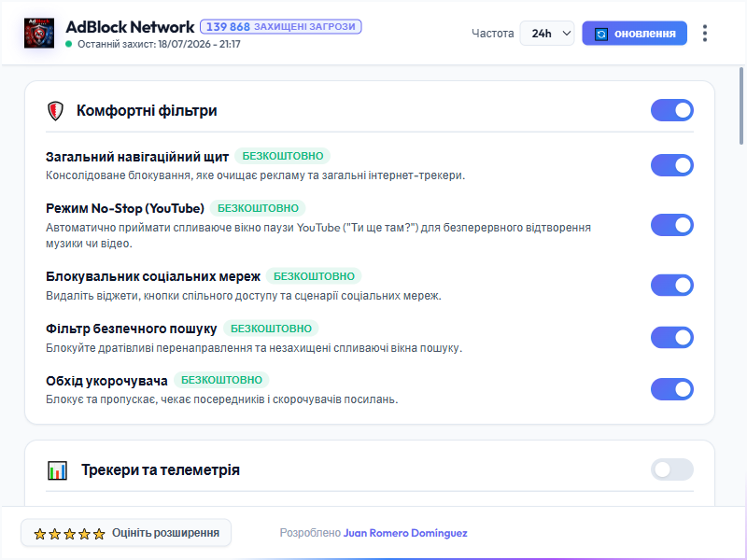The image size is (747, 560).
Task: Click the Загальний навігаційний щит title
Action: click(137, 157)
